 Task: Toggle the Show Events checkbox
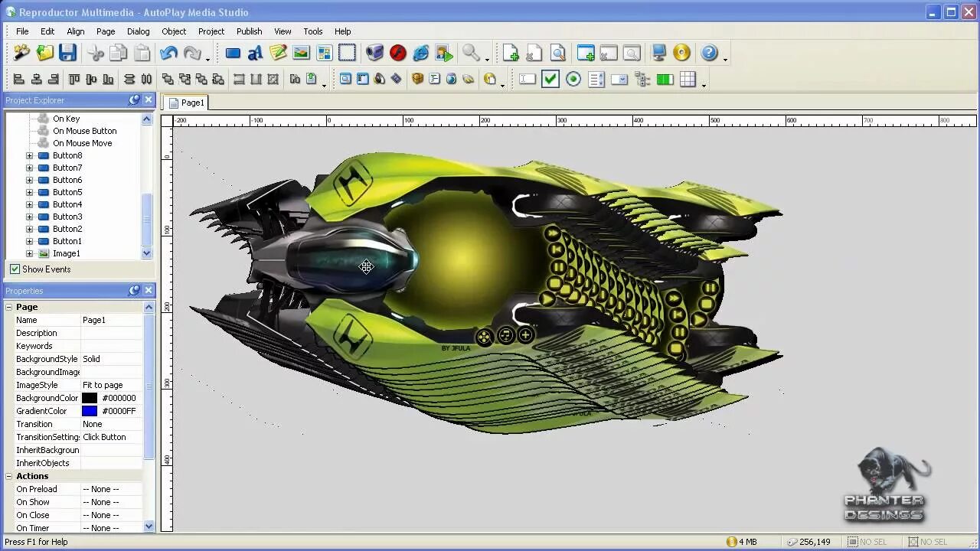pos(15,269)
